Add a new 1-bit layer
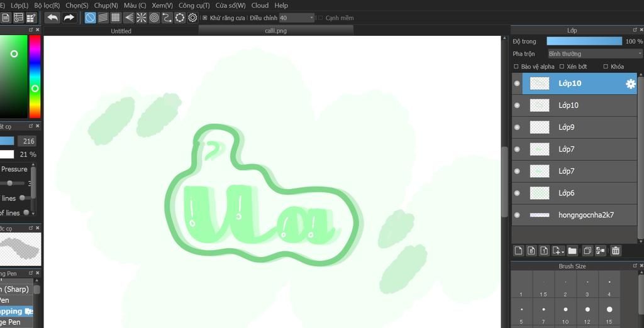Viewport: 644px width, 328px height. 544,251
